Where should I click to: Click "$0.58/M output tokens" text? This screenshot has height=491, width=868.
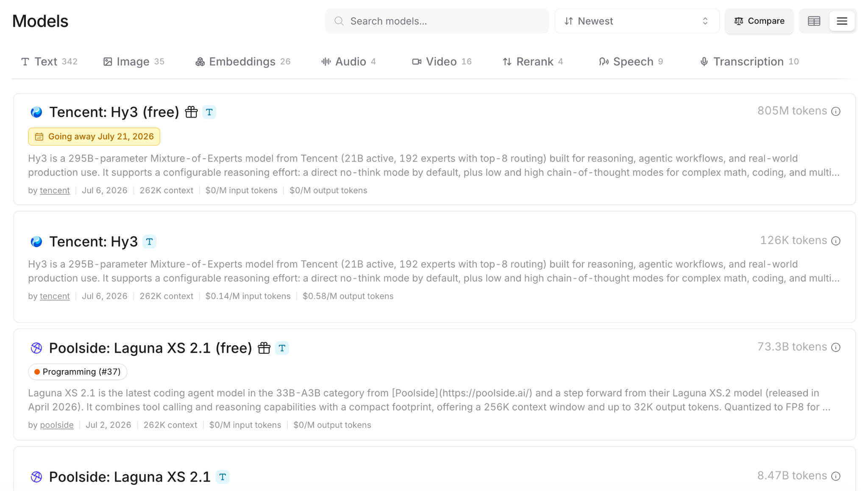[348, 296]
